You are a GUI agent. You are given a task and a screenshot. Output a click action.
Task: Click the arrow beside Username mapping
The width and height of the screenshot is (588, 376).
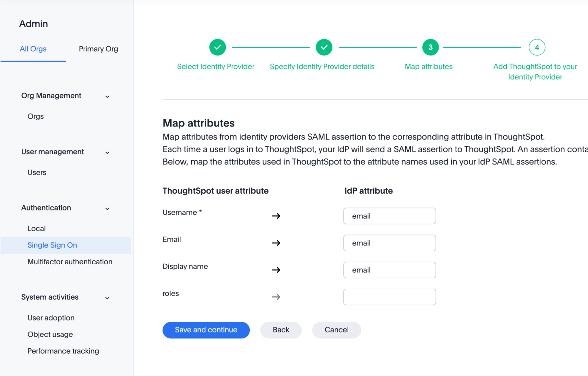click(x=276, y=216)
